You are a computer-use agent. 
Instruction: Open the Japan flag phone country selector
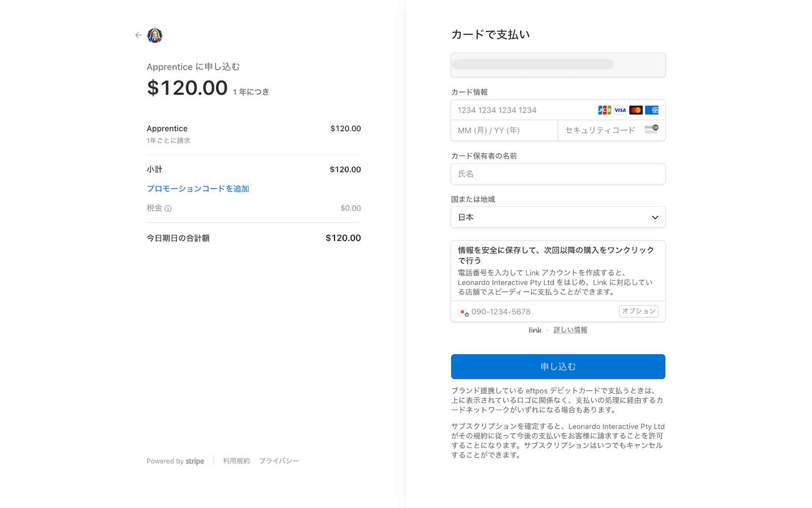tap(463, 312)
